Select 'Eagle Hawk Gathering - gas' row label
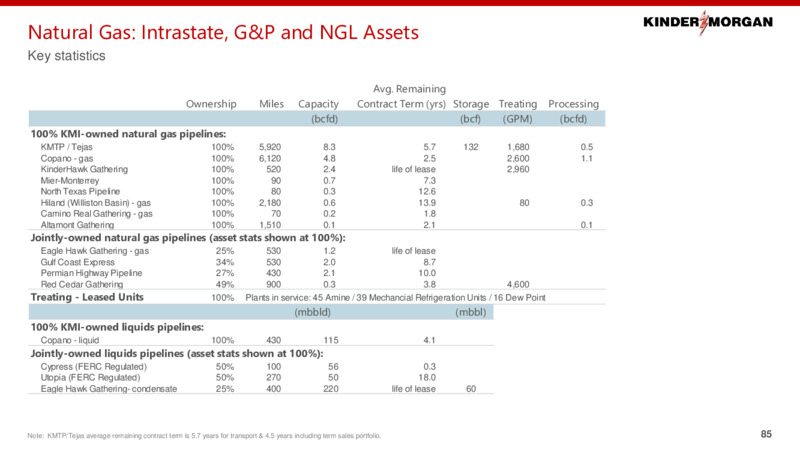This screenshot has height=450, width=800. pyautogui.click(x=94, y=251)
